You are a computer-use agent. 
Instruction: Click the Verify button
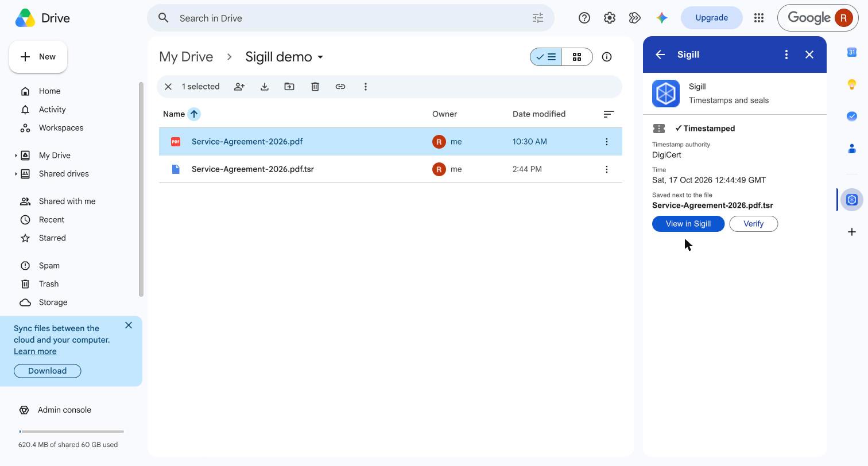754,224
